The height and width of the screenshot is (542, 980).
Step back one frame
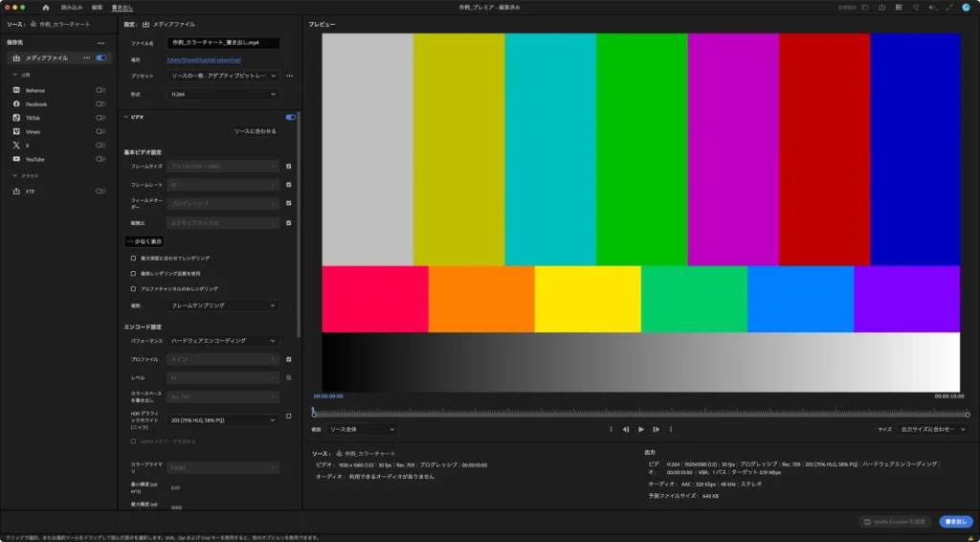pyautogui.click(x=626, y=429)
